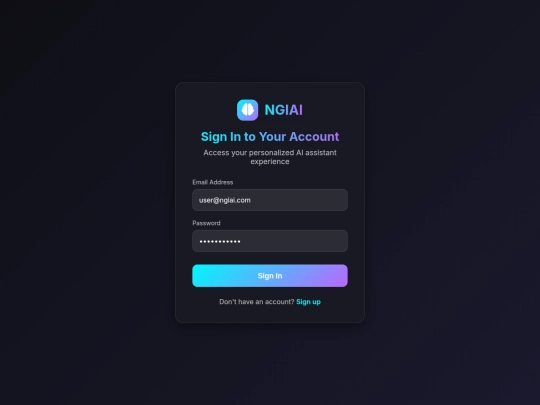Click empty space right of the email text

300,200
